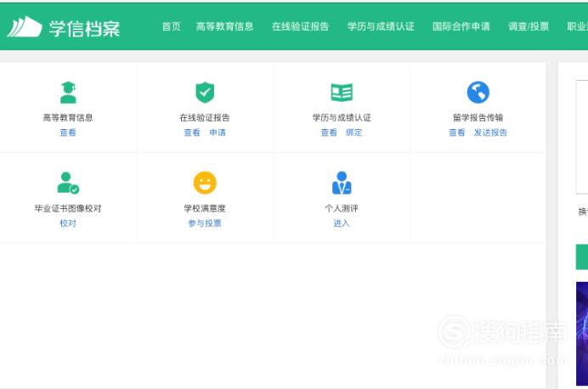The height and width of the screenshot is (389, 588).
Task: Click 查看 under 留学报告传输 card
Action: click(457, 132)
